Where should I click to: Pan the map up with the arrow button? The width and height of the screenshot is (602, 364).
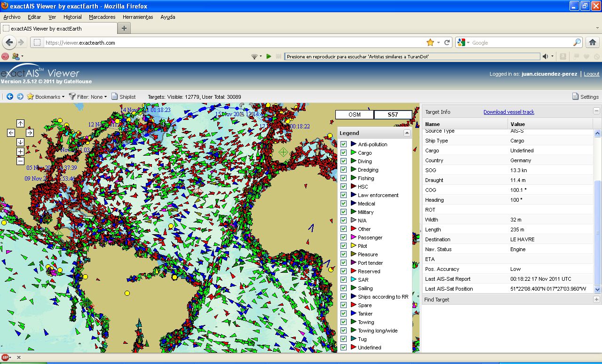20,123
